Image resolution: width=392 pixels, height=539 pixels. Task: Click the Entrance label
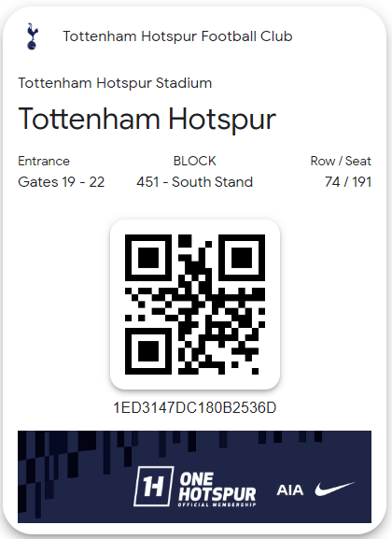44,161
